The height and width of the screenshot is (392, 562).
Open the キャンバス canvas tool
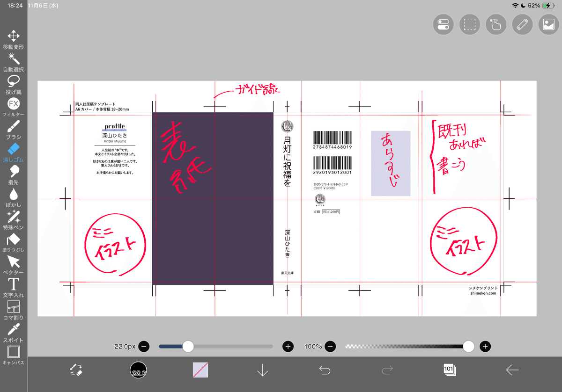tap(14, 355)
